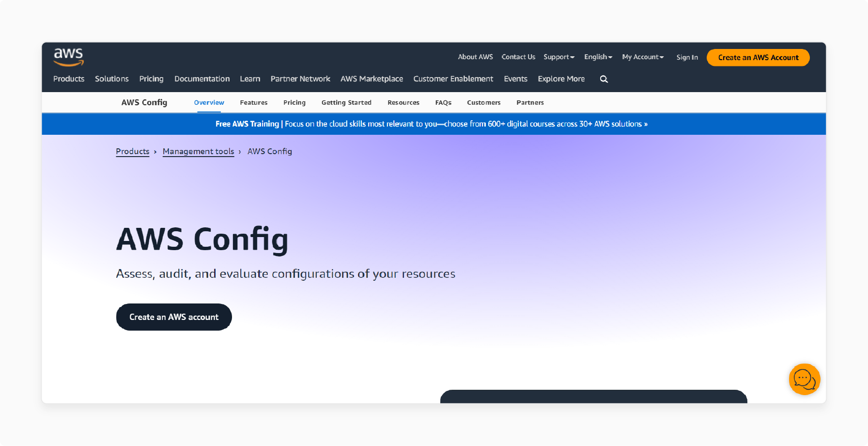This screenshot has width=868, height=446.
Task: Switch to the Pricing tab under AWS Config
Action: coord(294,103)
